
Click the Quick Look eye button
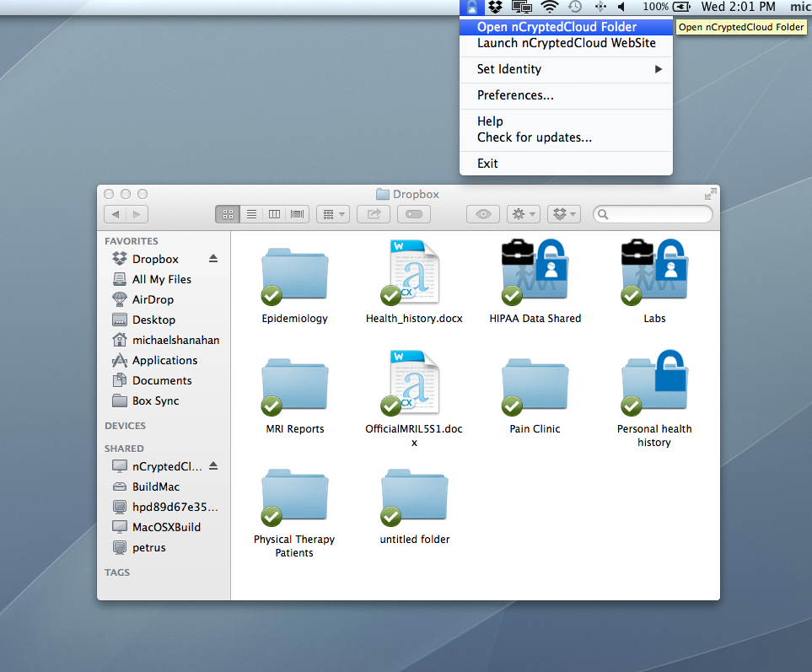tap(483, 214)
